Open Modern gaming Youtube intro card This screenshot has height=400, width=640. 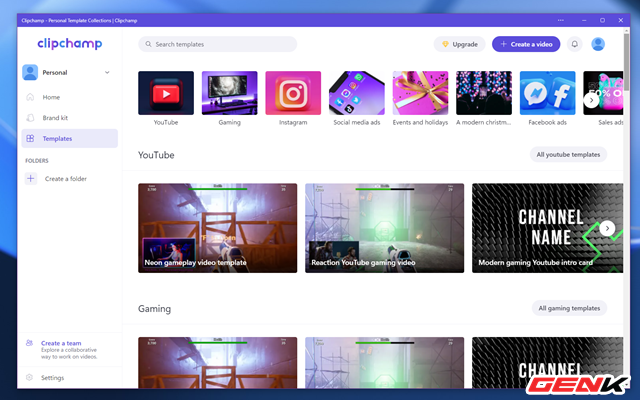click(547, 228)
